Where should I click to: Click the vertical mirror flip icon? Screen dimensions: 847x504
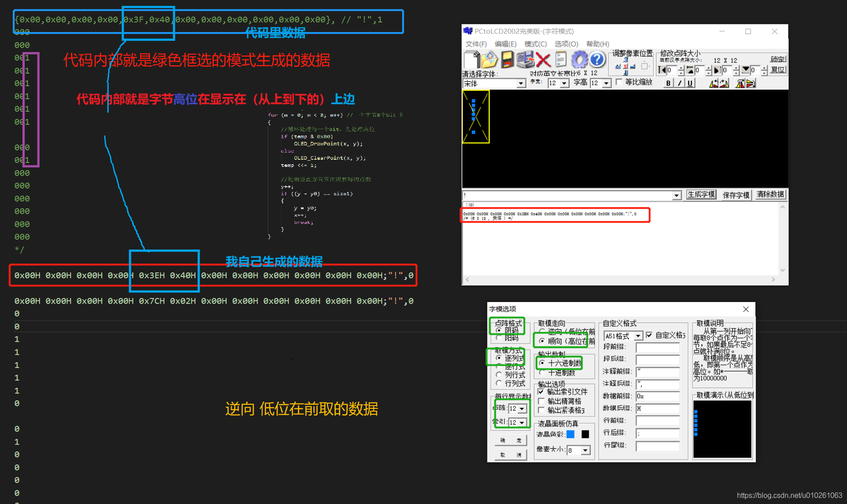(x=750, y=83)
